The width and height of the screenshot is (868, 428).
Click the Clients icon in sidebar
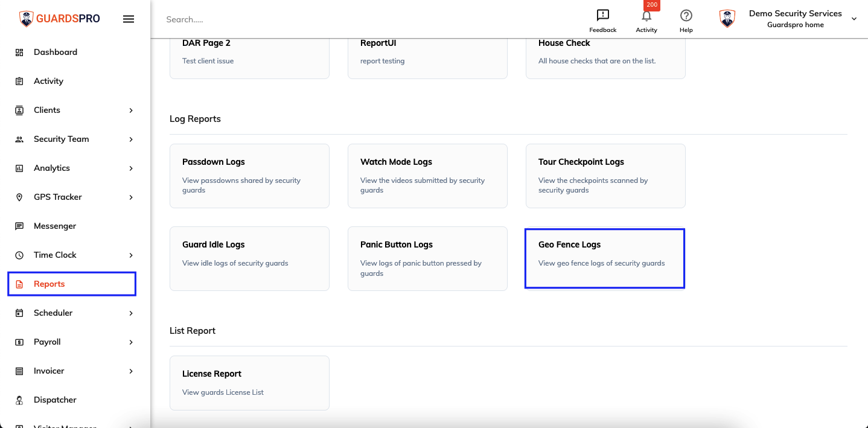19,110
